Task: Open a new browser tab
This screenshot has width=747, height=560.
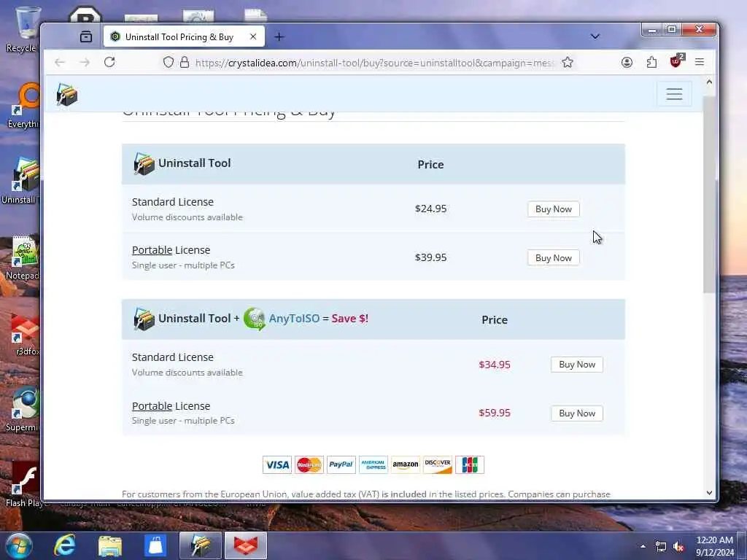Action: [279, 36]
